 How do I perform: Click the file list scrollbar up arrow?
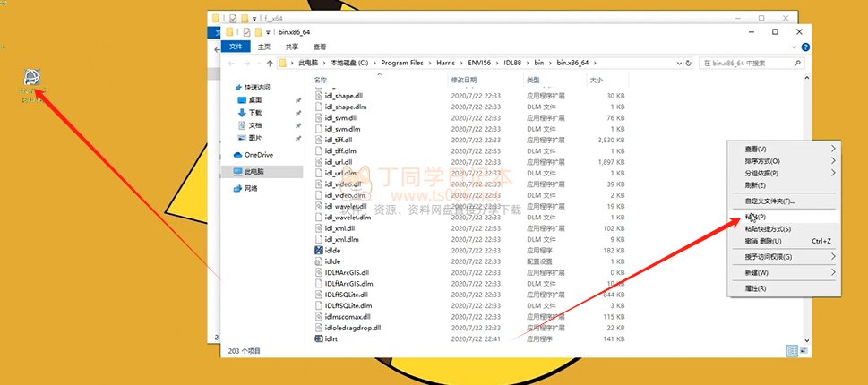point(806,78)
